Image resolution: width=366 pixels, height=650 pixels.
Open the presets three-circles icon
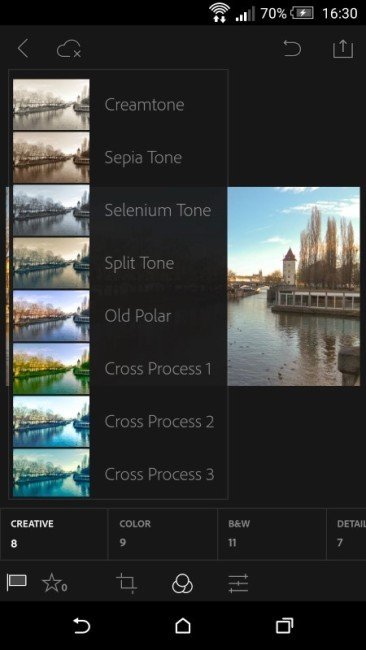click(182, 583)
